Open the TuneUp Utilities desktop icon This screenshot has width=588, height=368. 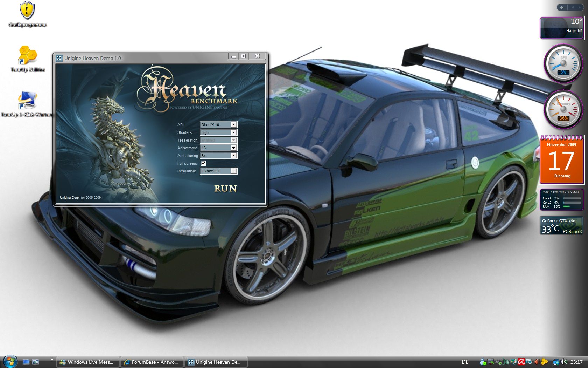[28, 59]
